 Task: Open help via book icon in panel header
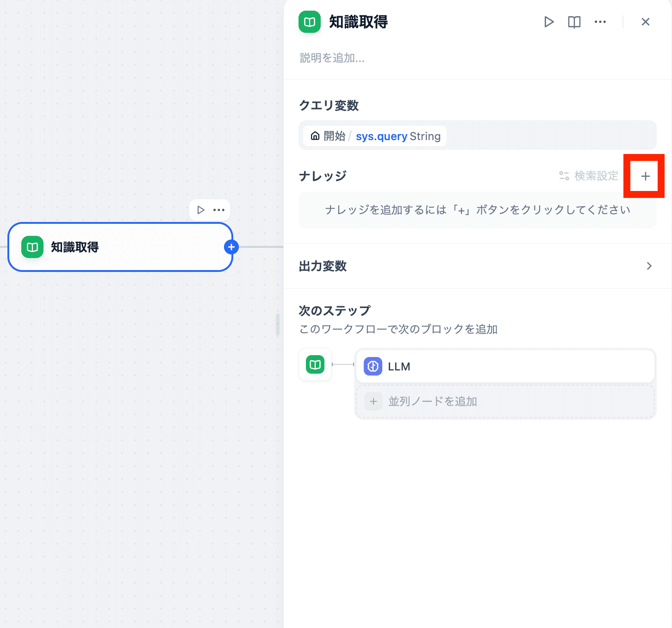[574, 22]
